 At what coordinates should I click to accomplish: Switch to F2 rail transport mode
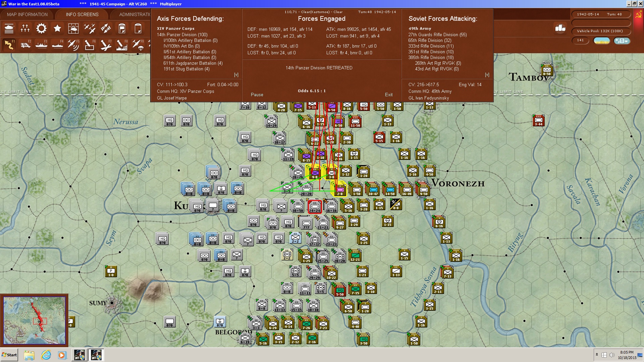25,45
